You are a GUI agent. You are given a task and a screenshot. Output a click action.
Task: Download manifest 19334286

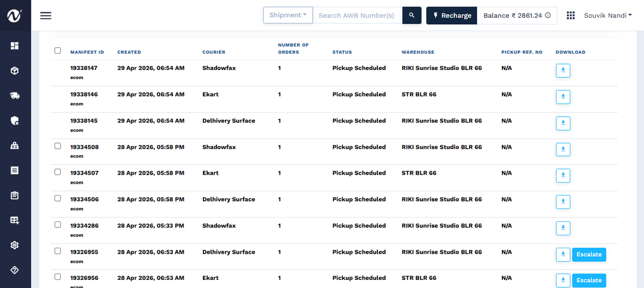pyautogui.click(x=563, y=228)
